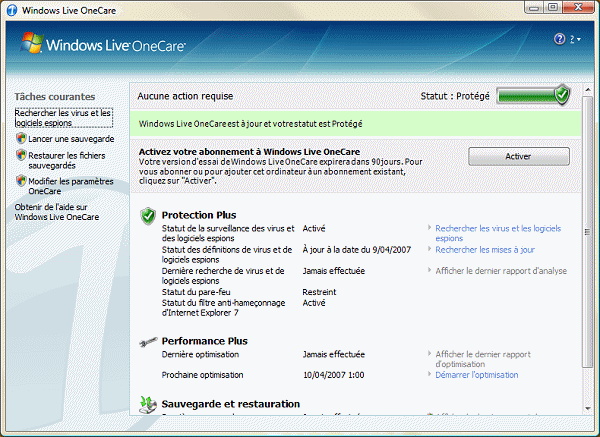
Task: Click the blue help question mark icon
Action: pyautogui.click(x=559, y=39)
